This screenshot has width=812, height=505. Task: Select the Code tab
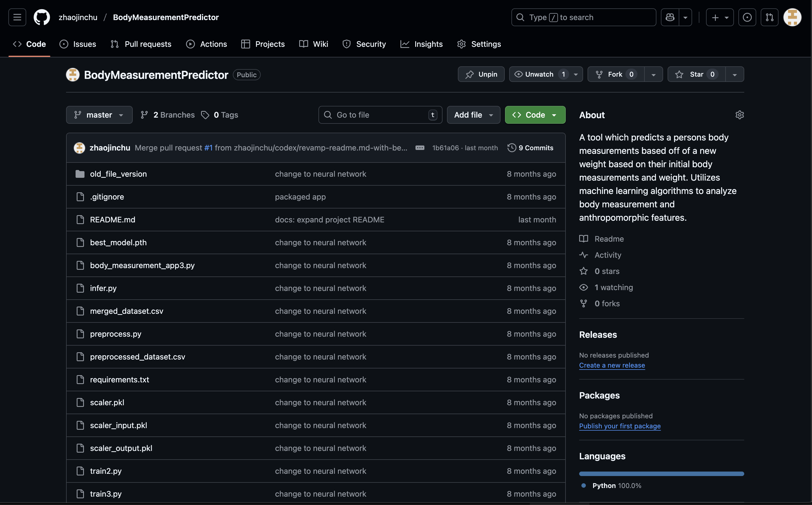pyautogui.click(x=29, y=44)
